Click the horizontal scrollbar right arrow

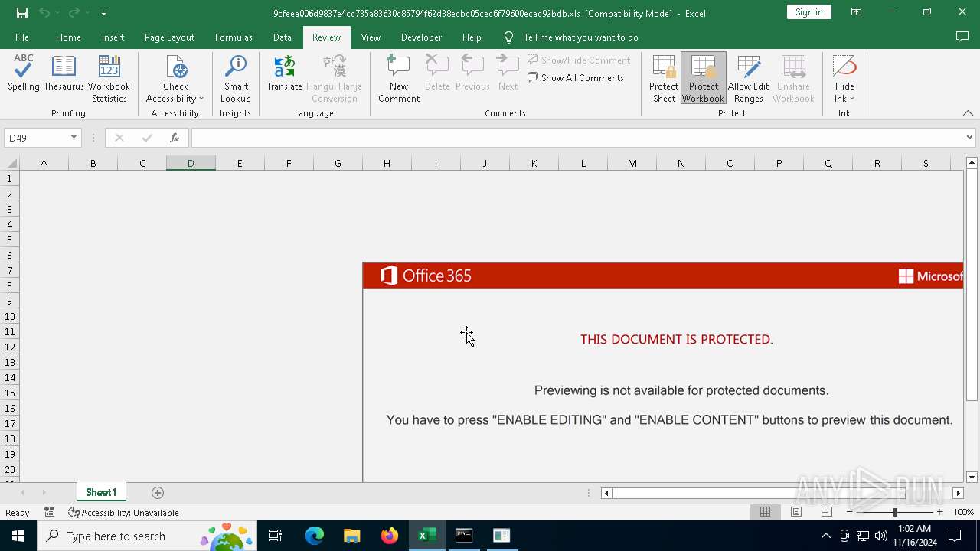coord(958,493)
